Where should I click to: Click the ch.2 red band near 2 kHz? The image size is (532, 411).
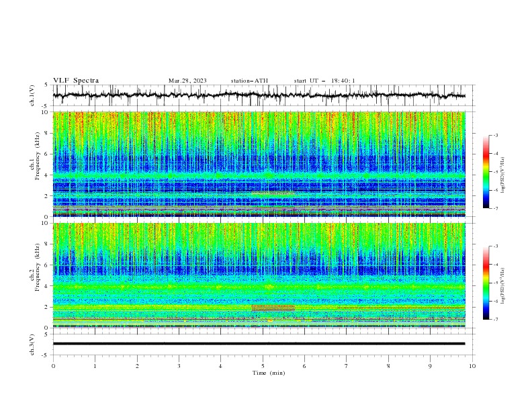tap(273, 308)
